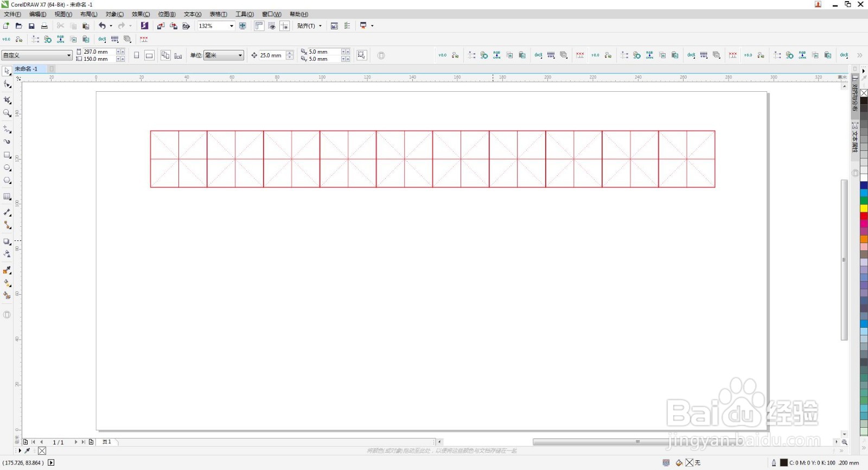Click the page width 297.0 mm field

coord(99,52)
